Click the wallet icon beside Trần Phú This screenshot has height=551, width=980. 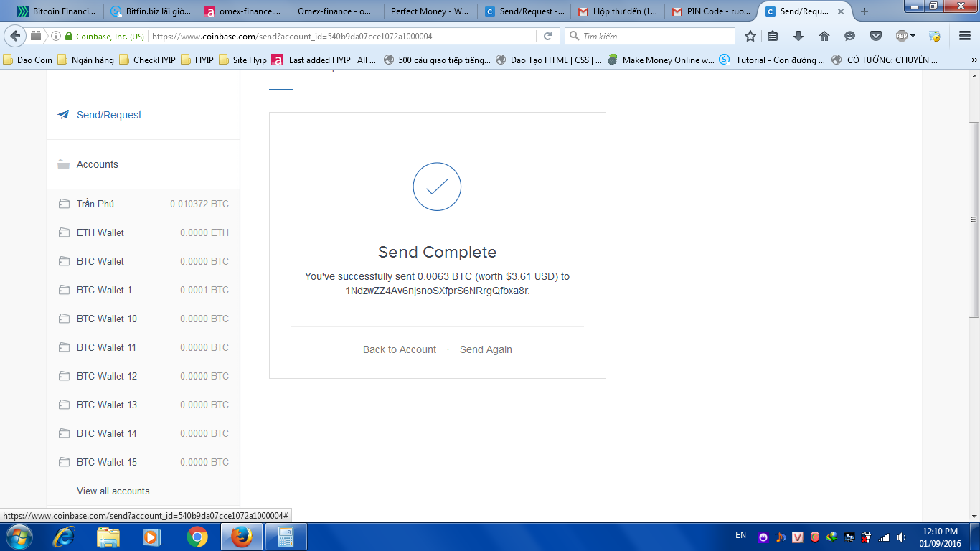coord(64,204)
